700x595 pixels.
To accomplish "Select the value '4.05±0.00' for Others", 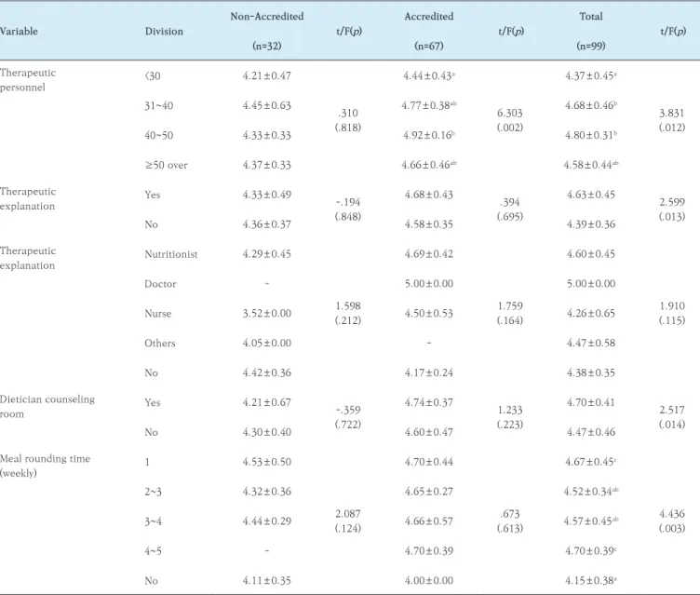I will click(x=267, y=343).
